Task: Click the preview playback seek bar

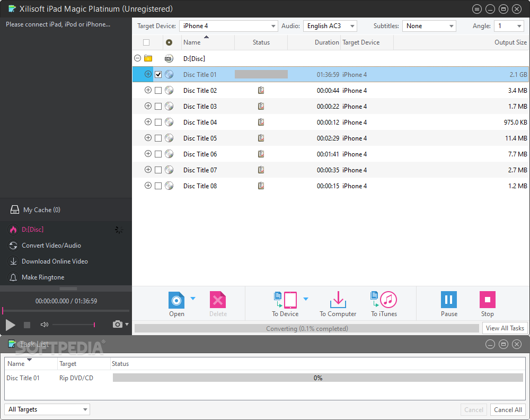Action: tap(66, 310)
